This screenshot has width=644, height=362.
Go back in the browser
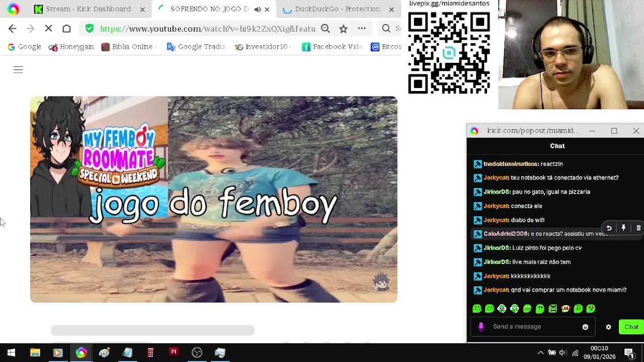point(13,29)
